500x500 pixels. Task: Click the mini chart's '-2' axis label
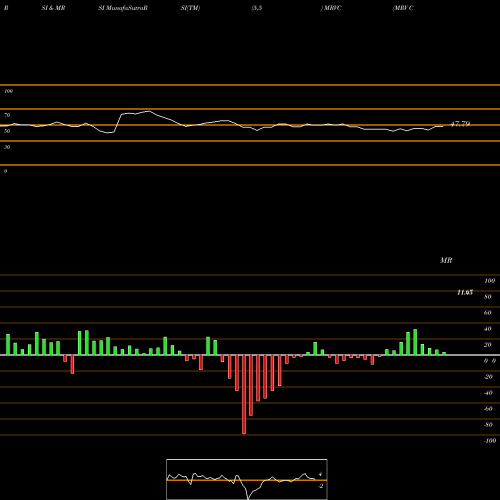click(320, 486)
